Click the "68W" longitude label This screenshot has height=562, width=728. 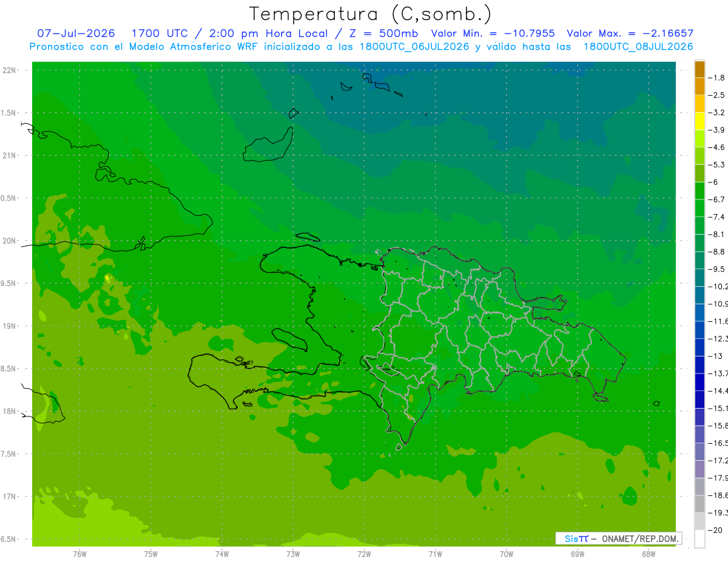point(649,554)
